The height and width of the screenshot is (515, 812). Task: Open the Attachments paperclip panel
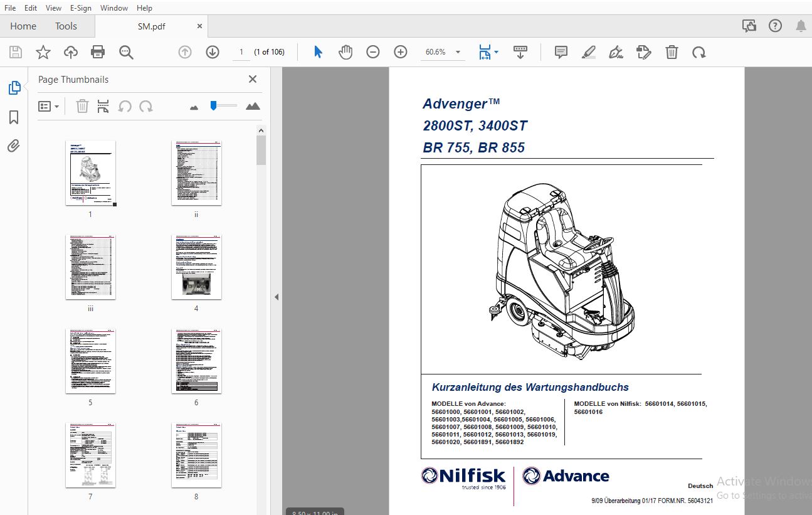point(14,146)
